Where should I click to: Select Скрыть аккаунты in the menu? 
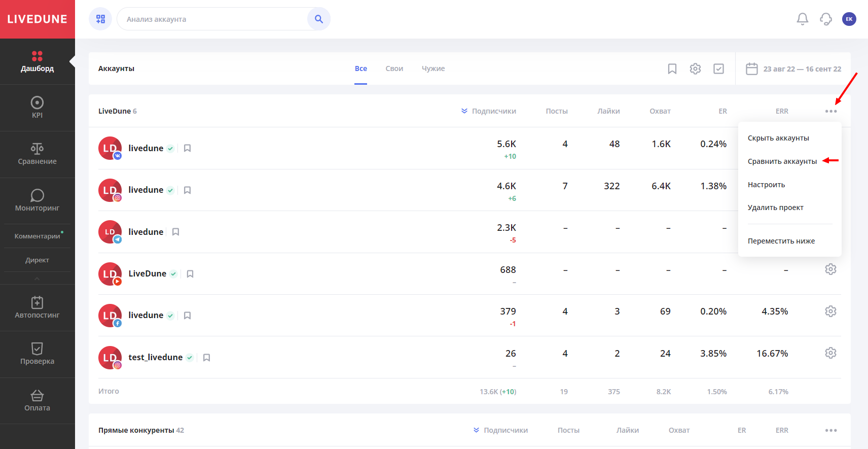(x=778, y=138)
